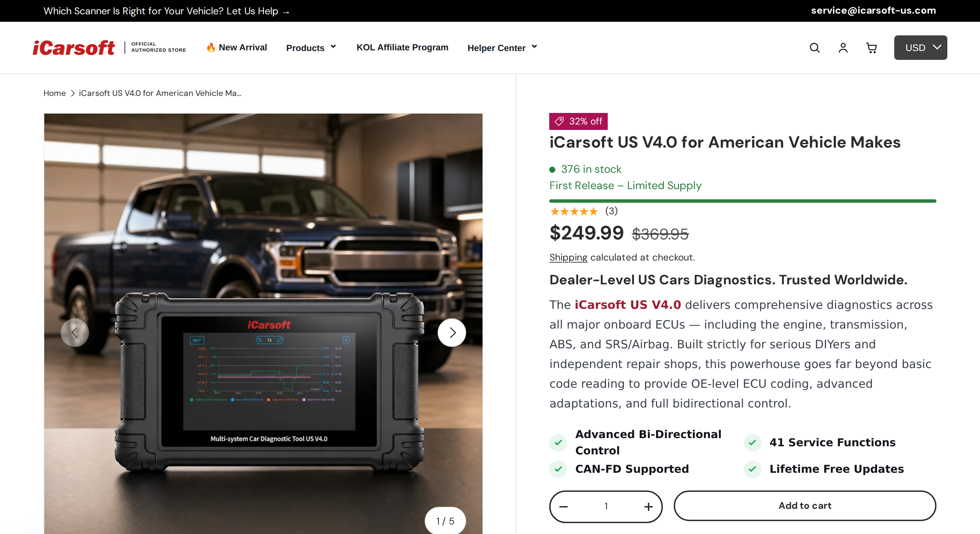This screenshot has height=534, width=980.
Task: Click the green stock level progress bar
Action: tap(742, 201)
